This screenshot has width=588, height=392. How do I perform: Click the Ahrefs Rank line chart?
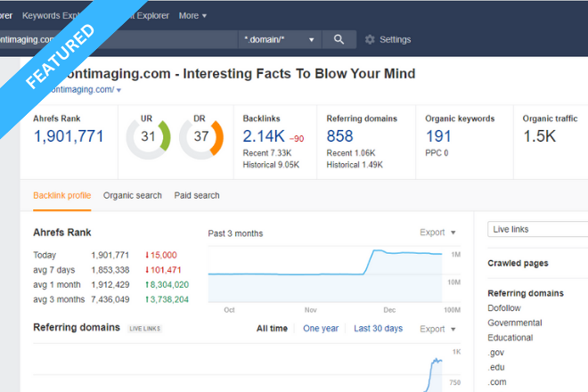pyautogui.click(x=325, y=276)
